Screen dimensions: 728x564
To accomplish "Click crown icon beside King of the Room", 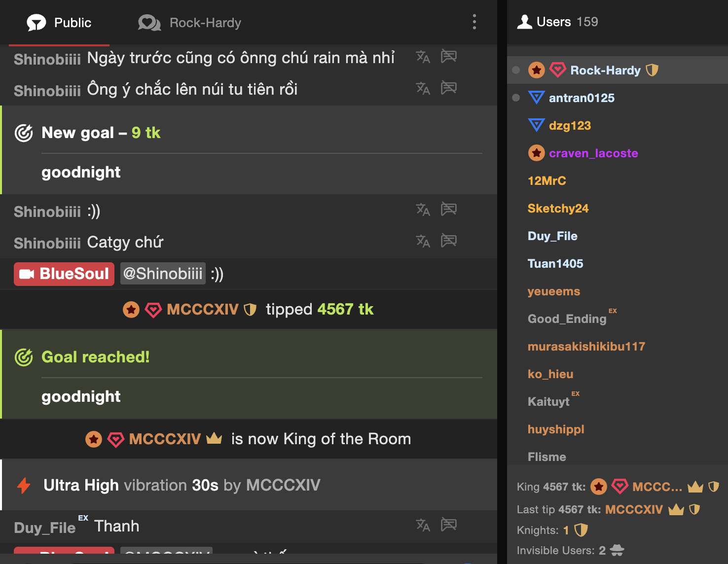I will [214, 438].
